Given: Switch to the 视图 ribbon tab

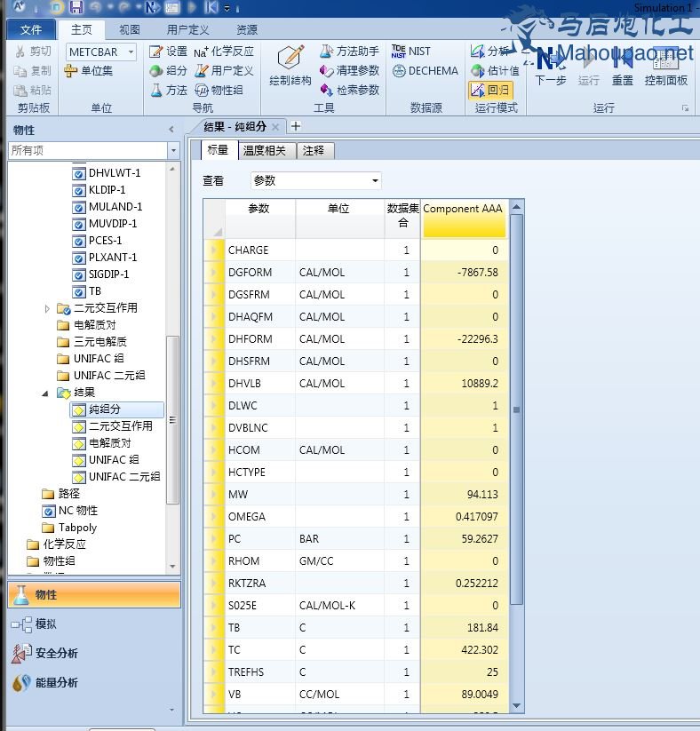Looking at the screenshot, I should [130, 29].
